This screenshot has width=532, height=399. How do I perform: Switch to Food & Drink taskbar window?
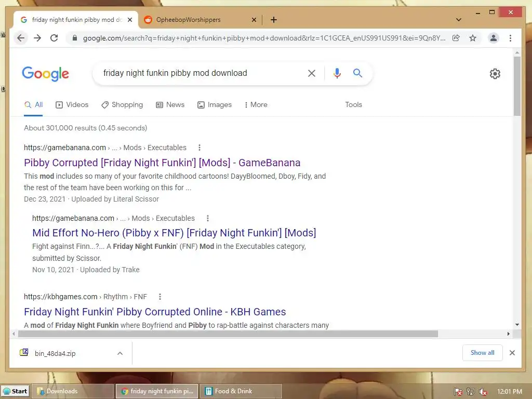pyautogui.click(x=241, y=391)
